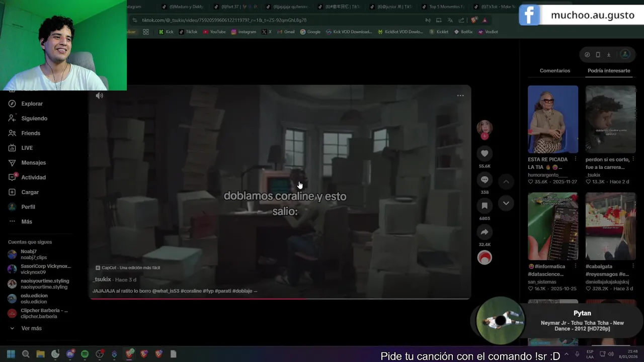Open the #cabalgata recommended video thumbnail
644x362 pixels.
(610, 226)
